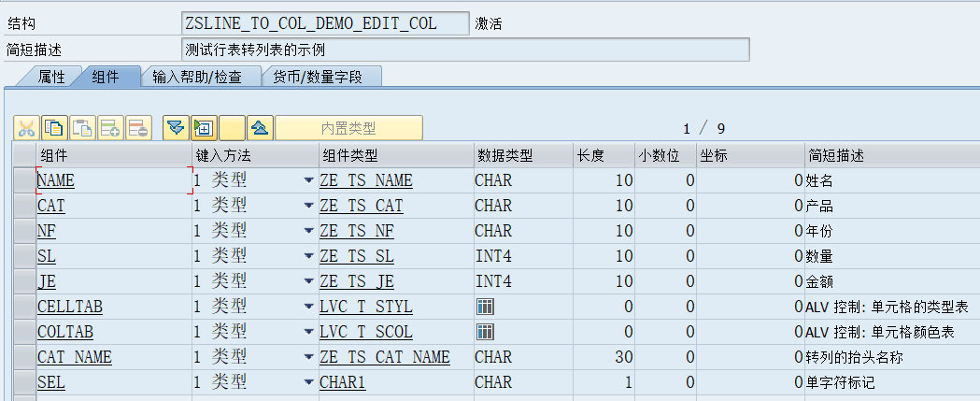The width and height of the screenshot is (980, 401).
Task: Click the CELLTAB component field
Action: tap(114, 307)
